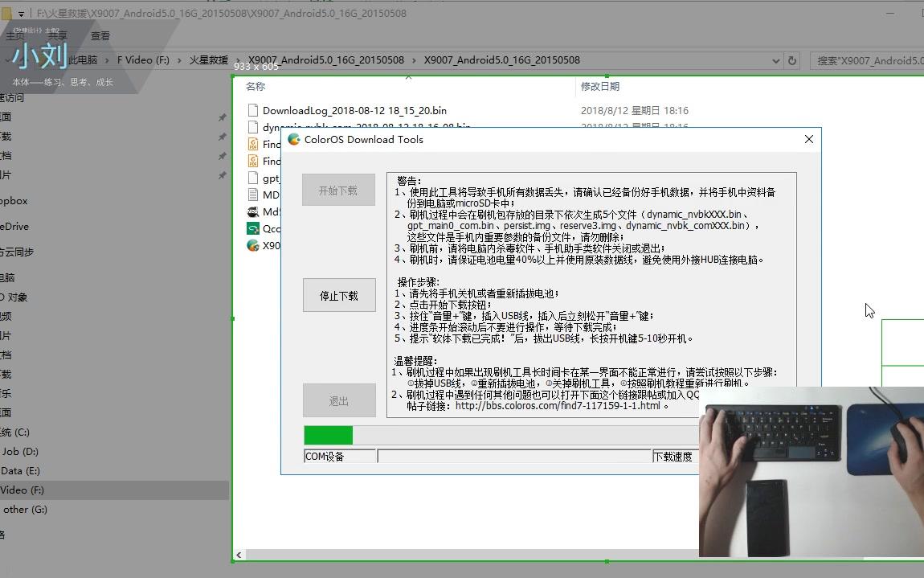Click the bbs.coloros.com forum link text
Screen dimensions: 924x578
point(558,406)
